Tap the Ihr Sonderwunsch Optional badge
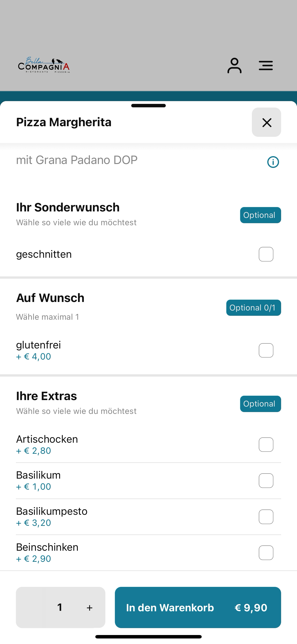Screen dimensions: 297x644 pos(260,215)
